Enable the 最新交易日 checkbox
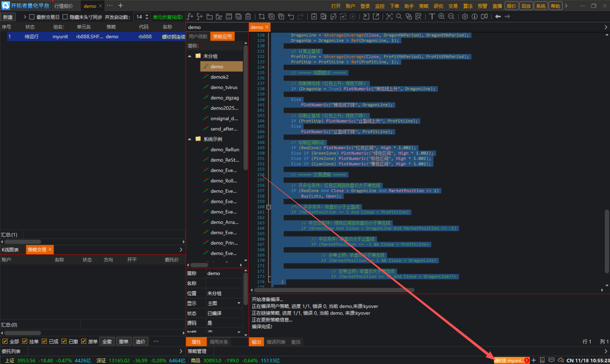The width and height of the screenshot is (610, 364). 32,17
